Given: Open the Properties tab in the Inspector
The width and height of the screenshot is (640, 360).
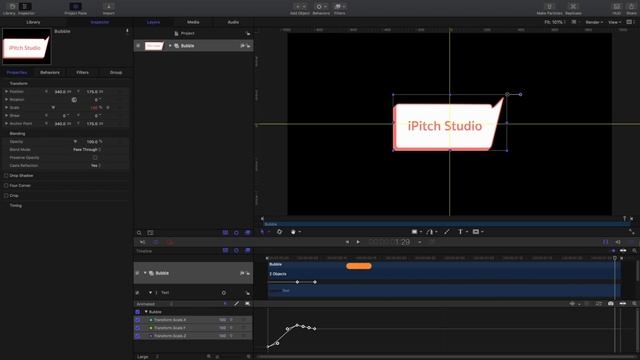Looking at the screenshot, I should 17,72.
